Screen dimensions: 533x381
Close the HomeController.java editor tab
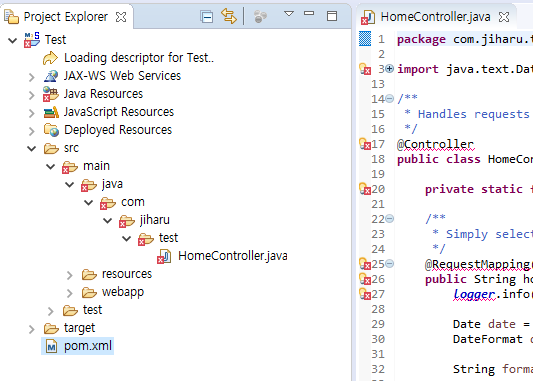(504, 17)
